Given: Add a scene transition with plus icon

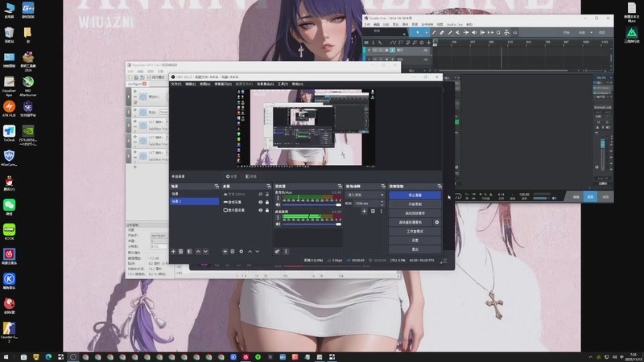Looking at the screenshot, I should tap(364, 211).
